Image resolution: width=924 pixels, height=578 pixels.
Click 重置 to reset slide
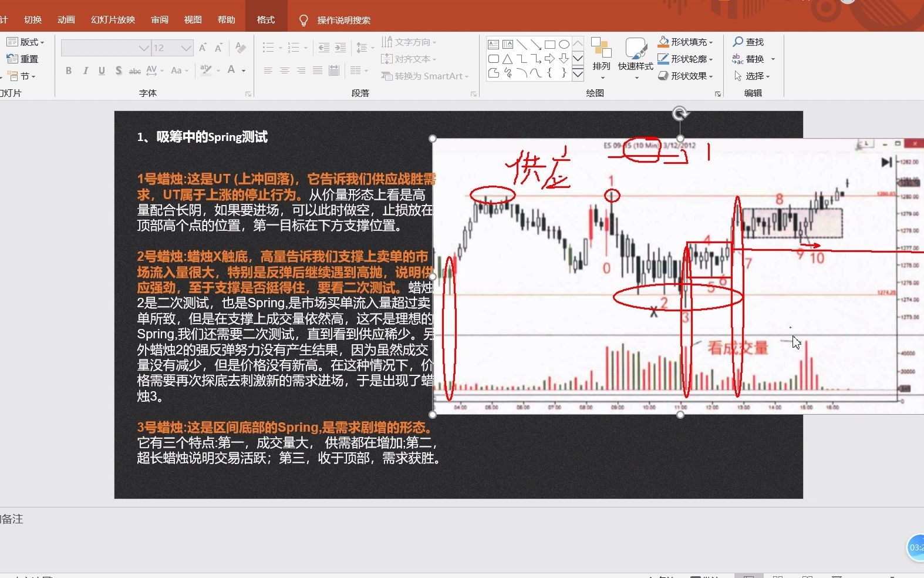pyautogui.click(x=22, y=59)
